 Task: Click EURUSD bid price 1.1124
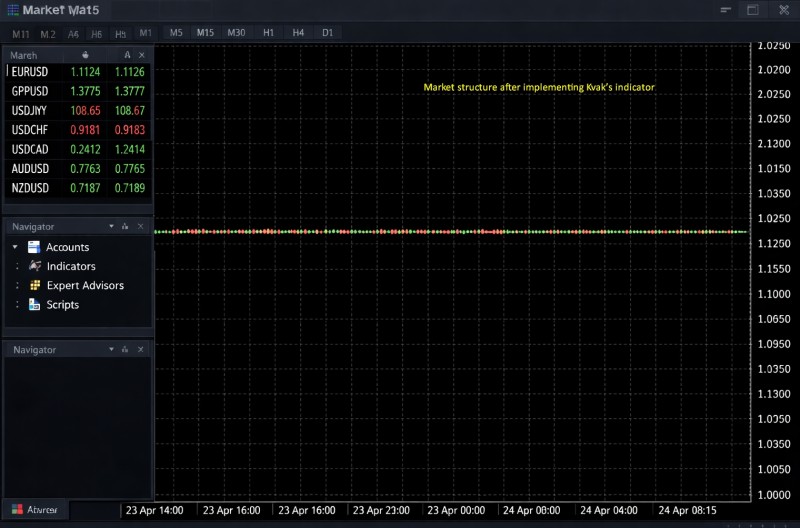click(85, 72)
